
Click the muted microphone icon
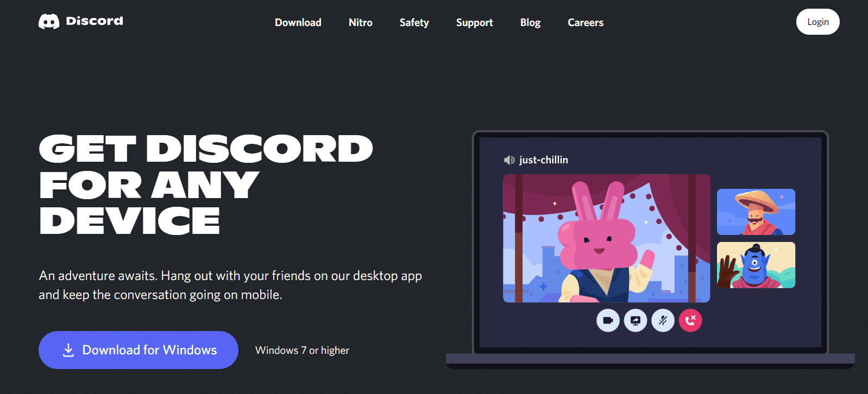[663, 320]
